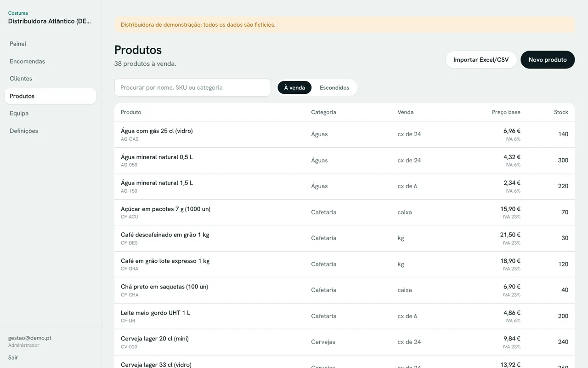The width and height of the screenshot is (588, 368).
Task: Click SKU code AG-GAS
Action: tap(130, 139)
